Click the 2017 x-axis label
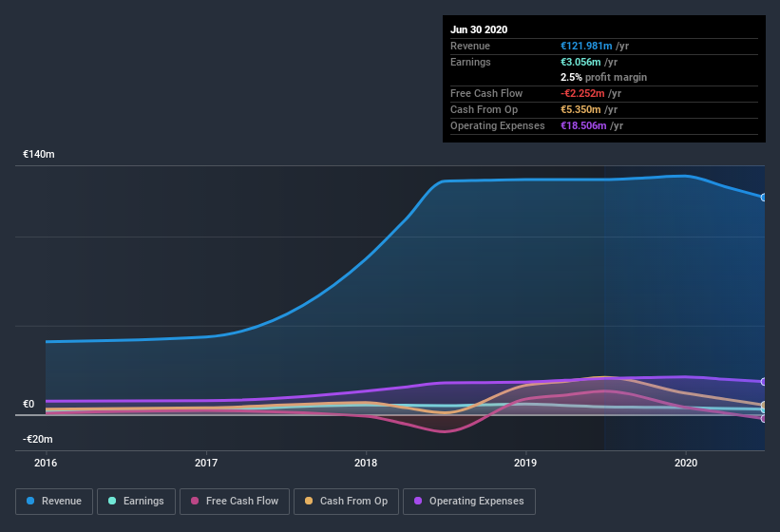The width and height of the screenshot is (780, 532). pyautogui.click(x=206, y=463)
